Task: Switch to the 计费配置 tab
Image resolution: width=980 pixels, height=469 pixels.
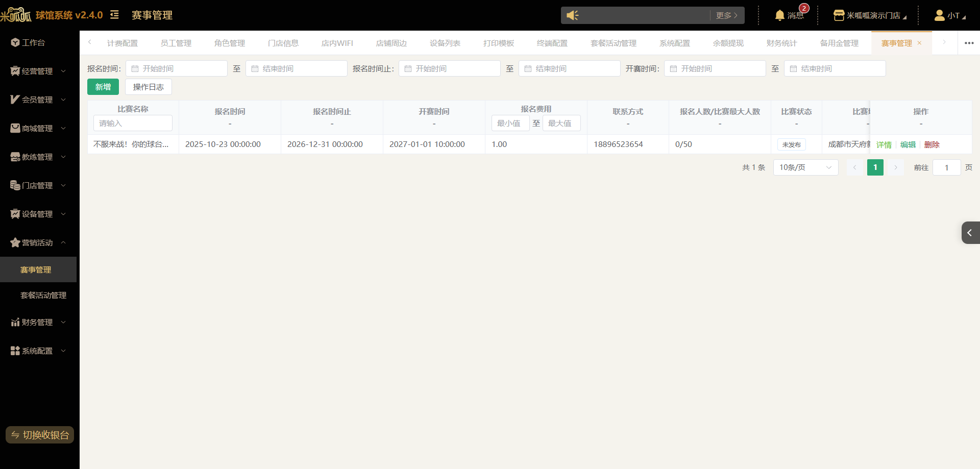Action: pyautogui.click(x=122, y=43)
